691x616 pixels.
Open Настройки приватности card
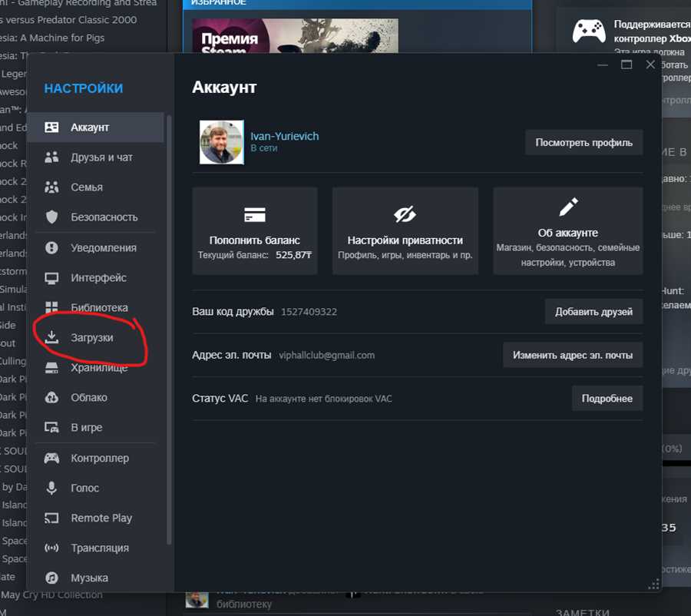(x=405, y=231)
